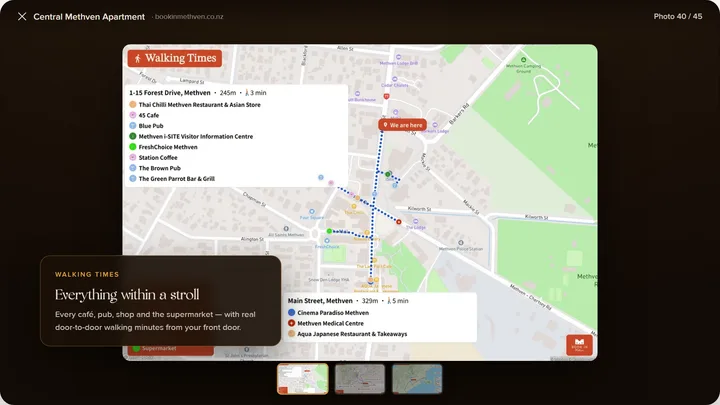Open the bookinmethven.co.nz link
This screenshot has height=405, width=720.
[x=189, y=17]
